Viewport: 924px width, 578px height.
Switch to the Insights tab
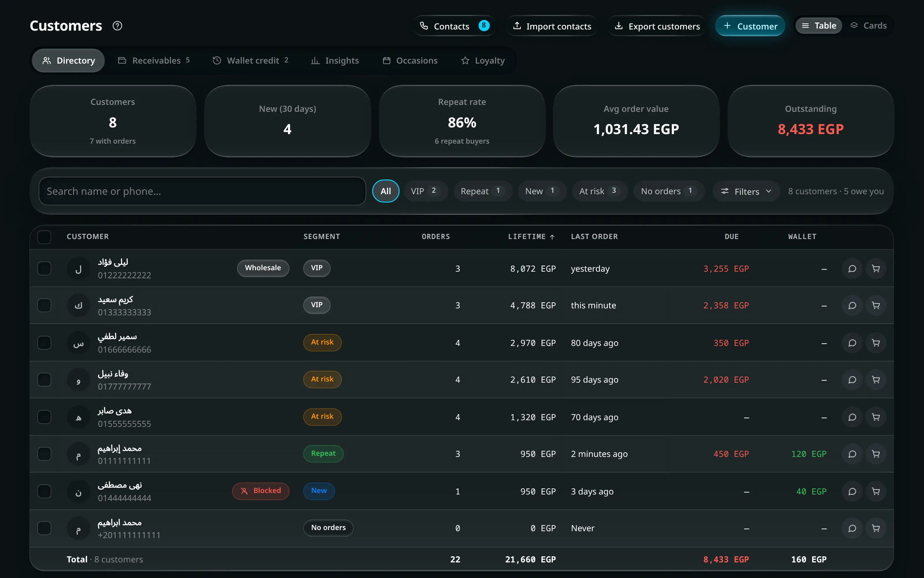335,60
